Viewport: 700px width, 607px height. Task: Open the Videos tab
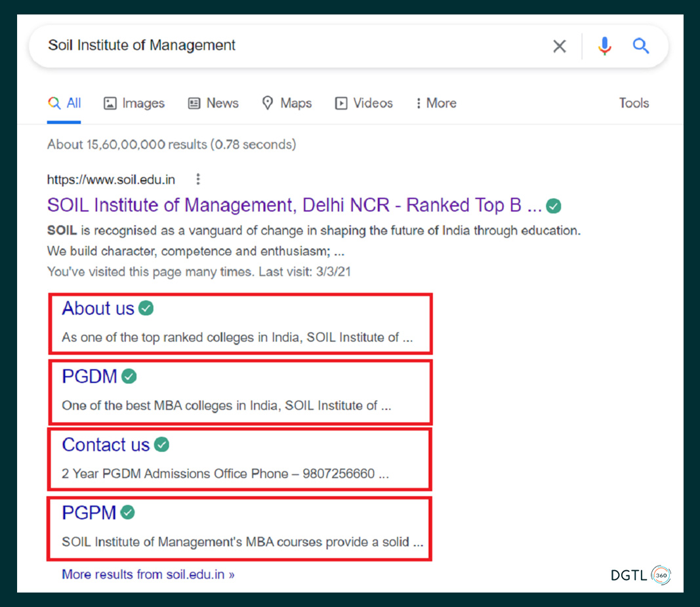point(364,103)
